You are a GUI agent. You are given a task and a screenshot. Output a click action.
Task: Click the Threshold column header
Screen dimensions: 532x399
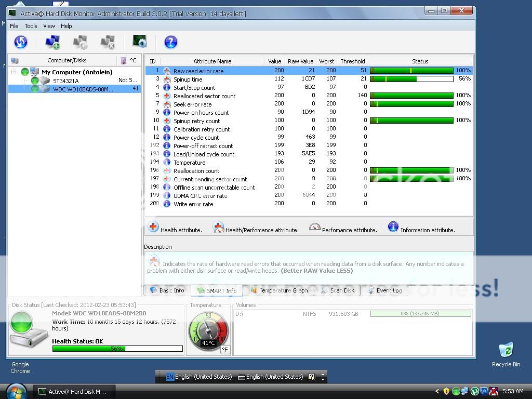(x=352, y=61)
